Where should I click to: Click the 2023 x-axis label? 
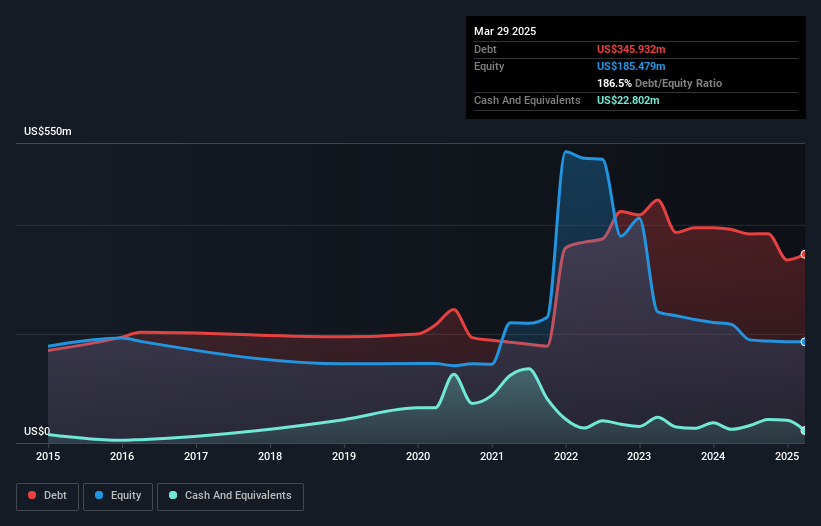[639, 456]
